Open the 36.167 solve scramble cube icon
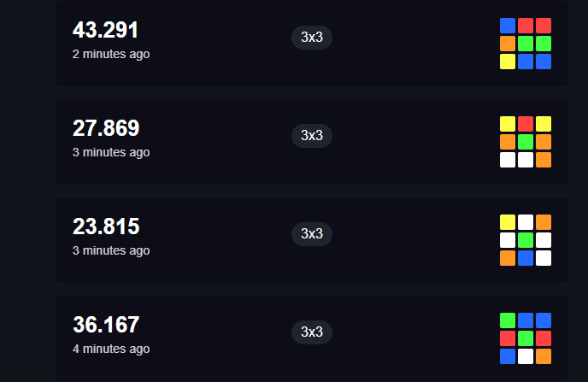 [526, 338]
